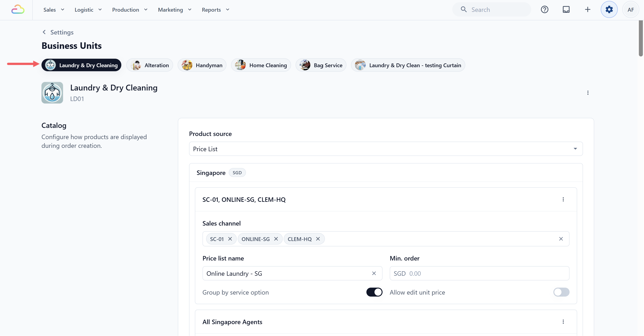The height and width of the screenshot is (336, 644).
Task: Click the Price list name field
Action: (292, 273)
